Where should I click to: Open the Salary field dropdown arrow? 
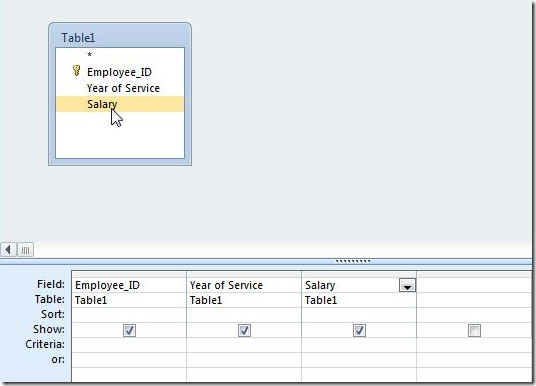[x=407, y=285]
